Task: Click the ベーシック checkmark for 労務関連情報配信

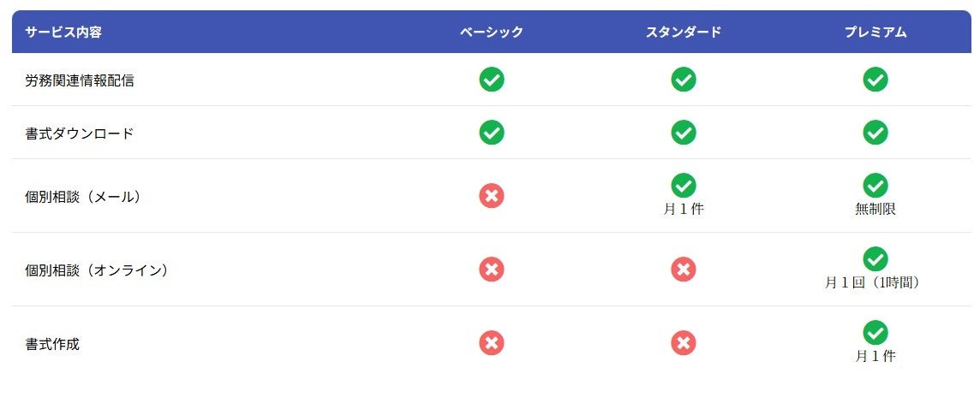Action: [x=492, y=80]
